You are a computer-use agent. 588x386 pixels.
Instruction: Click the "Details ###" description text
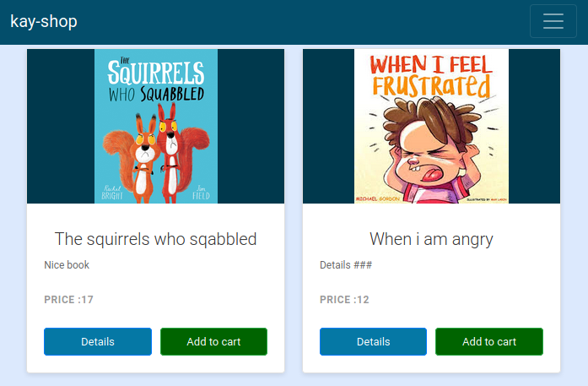pos(346,265)
